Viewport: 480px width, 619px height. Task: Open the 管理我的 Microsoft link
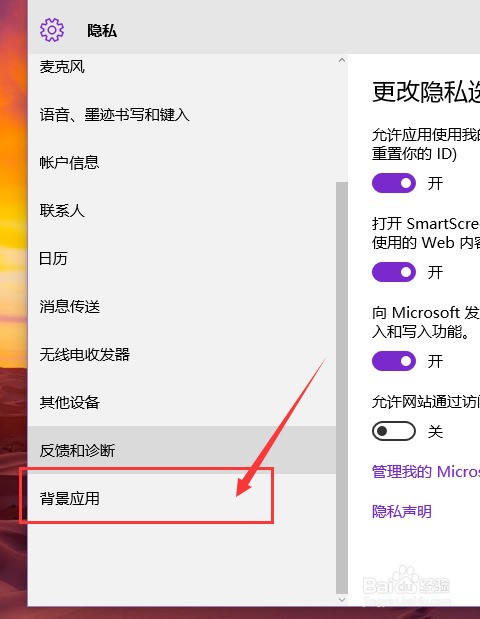coord(426,472)
